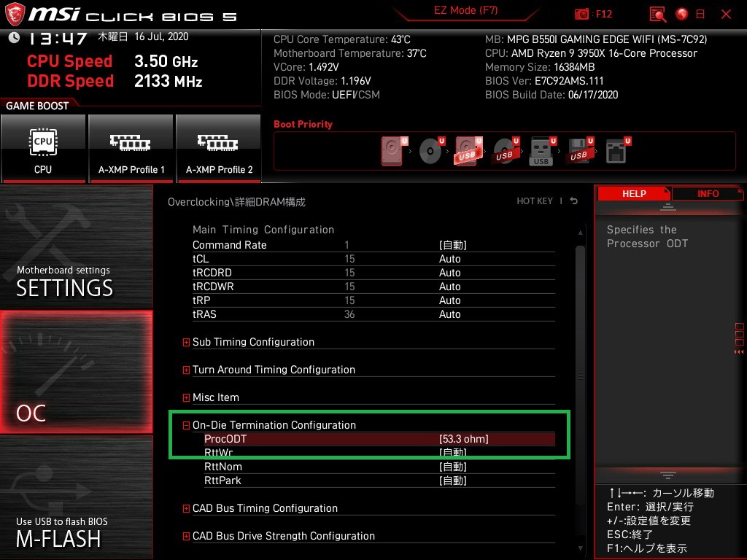Switch to the INFO tab

point(708,194)
